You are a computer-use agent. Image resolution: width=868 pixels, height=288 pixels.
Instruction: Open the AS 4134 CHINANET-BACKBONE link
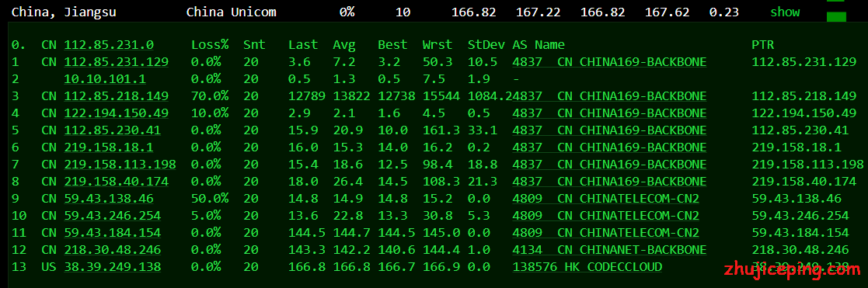609,251
